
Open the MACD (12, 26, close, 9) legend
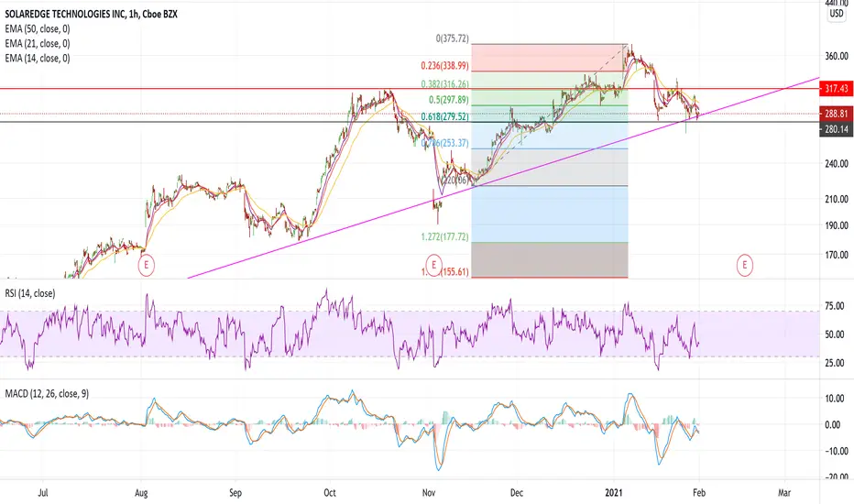click(x=47, y=393)
